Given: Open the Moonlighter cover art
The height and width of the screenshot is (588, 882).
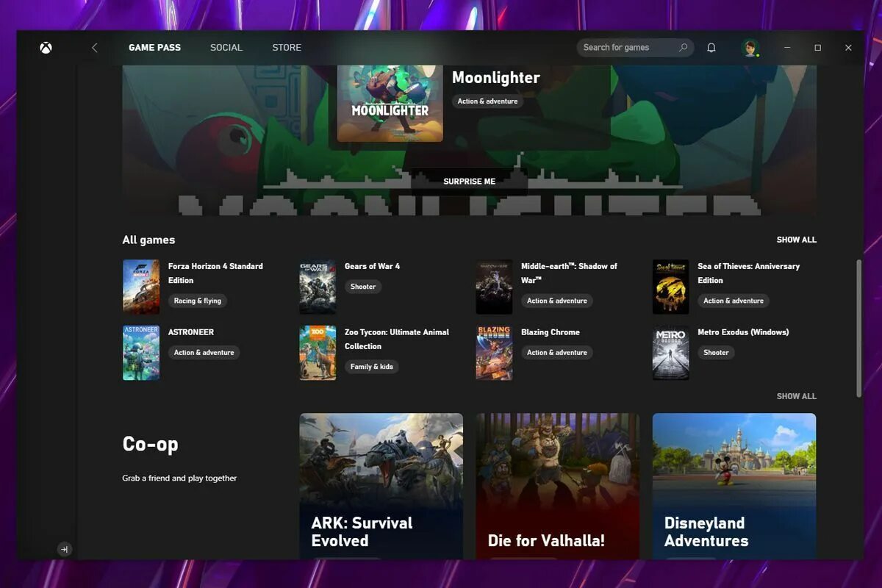Looking at the screenshot, I should click(390, 104).
